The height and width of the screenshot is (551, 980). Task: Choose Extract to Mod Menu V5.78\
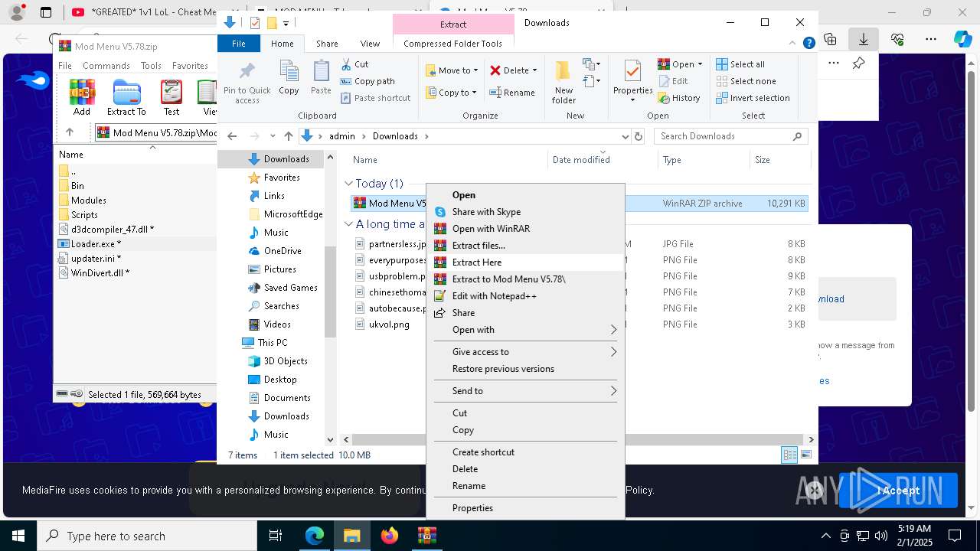click(x=525, y=279)
